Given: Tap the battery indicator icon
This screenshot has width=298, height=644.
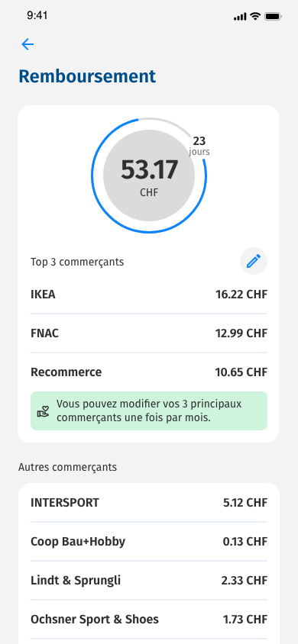Looking at the screenshot, I should [x=273, y=17].
